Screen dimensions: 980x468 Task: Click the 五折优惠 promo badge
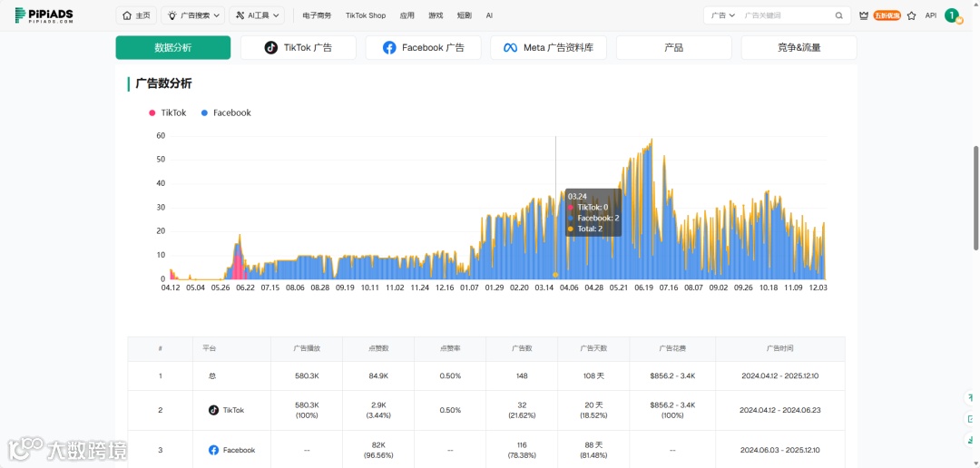point(887,15)
